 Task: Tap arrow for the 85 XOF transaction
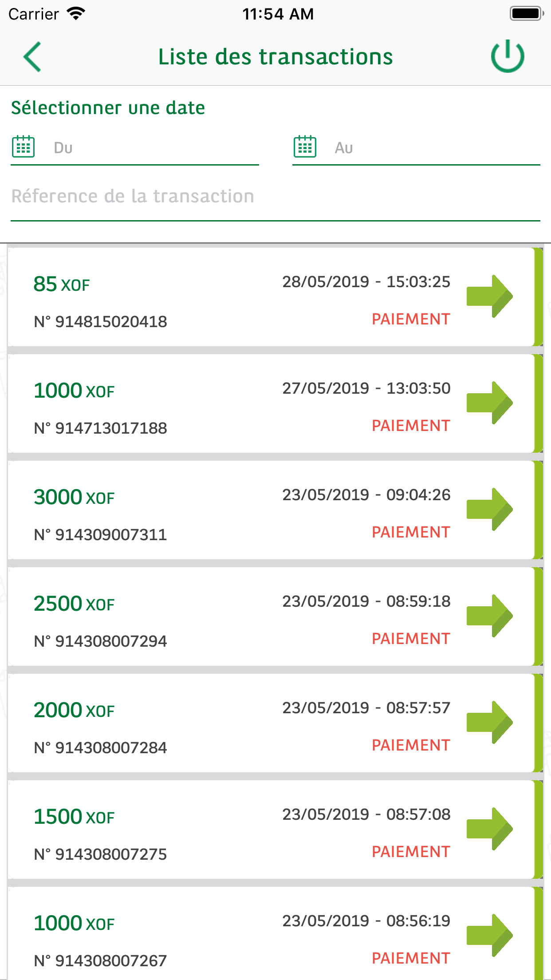pos(489,296)
